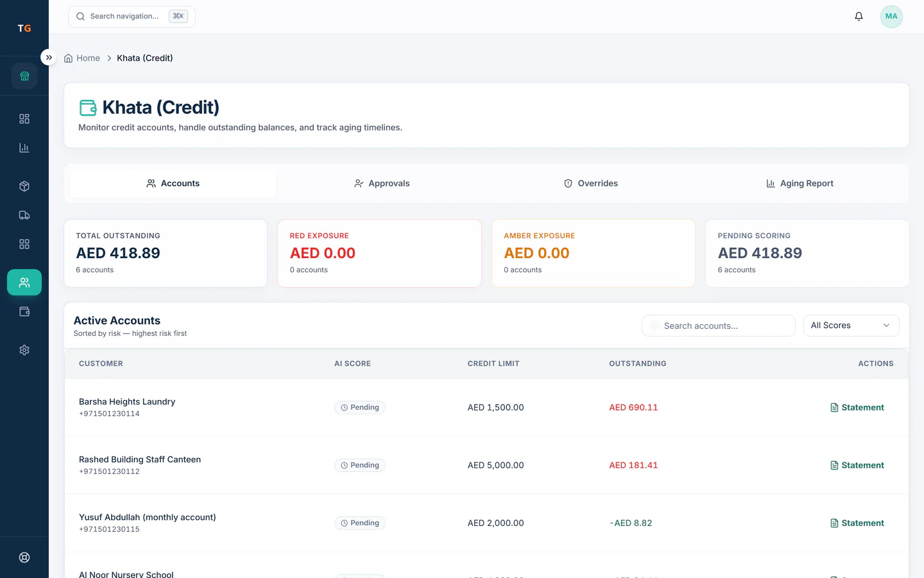
Task: Click the TG logo
Action: [x=24, y=28]
